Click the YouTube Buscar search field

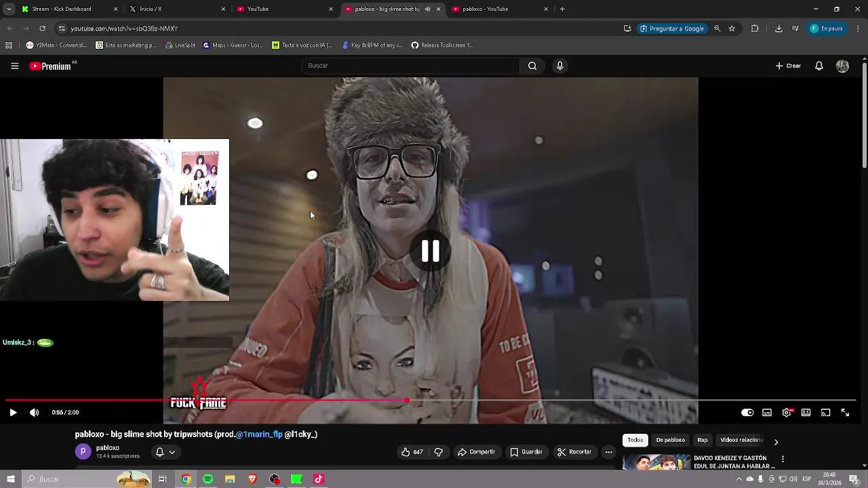coord(410,66)
